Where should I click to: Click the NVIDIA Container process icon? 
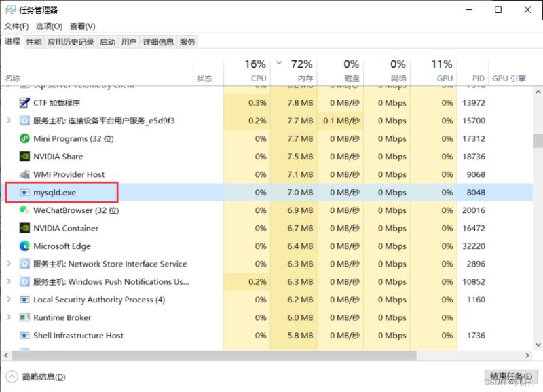24,228
